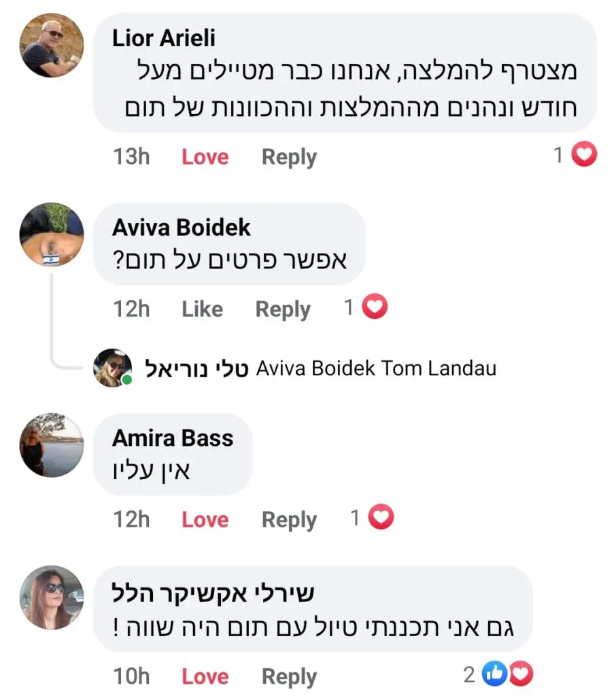Click the reaction count '2' on Shirley's comment
Viewport: 616px width, 696px height.
coord(469,674)
